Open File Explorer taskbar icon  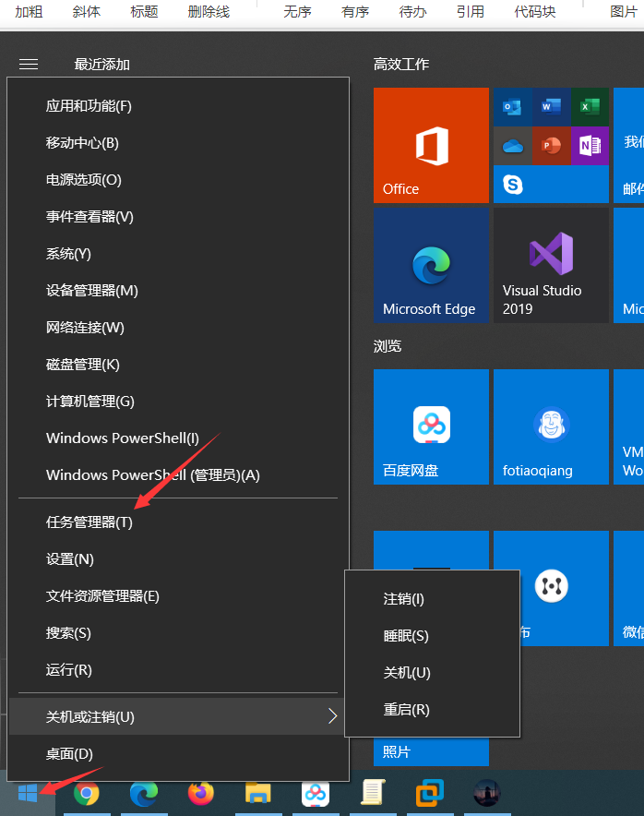click(258, 793)
